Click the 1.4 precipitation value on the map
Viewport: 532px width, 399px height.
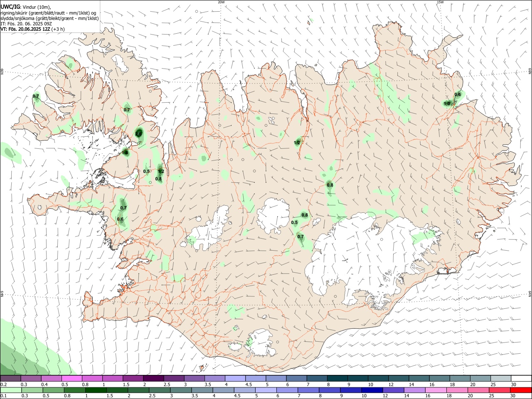[125, 153]
